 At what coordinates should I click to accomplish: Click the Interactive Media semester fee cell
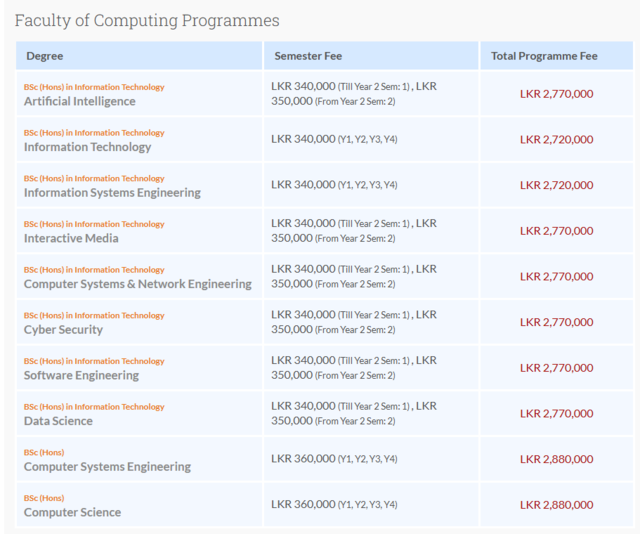(x=371, y=231)
